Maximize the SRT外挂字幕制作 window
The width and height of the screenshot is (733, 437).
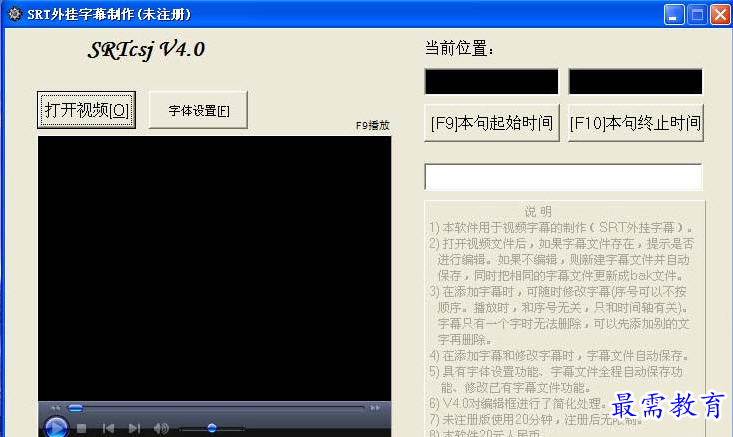(x=697, y=14)
